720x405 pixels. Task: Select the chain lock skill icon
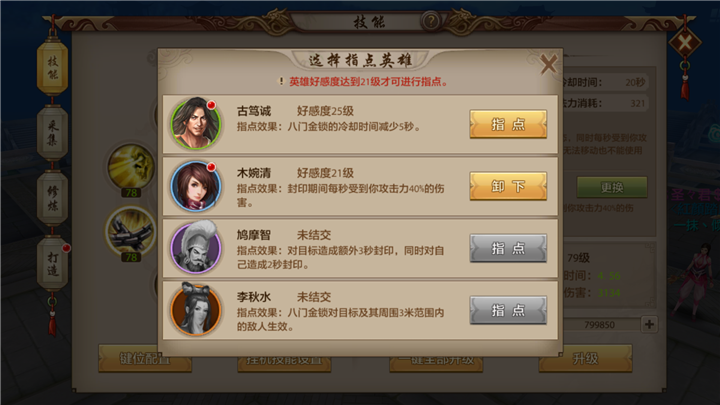coord(131,231)
